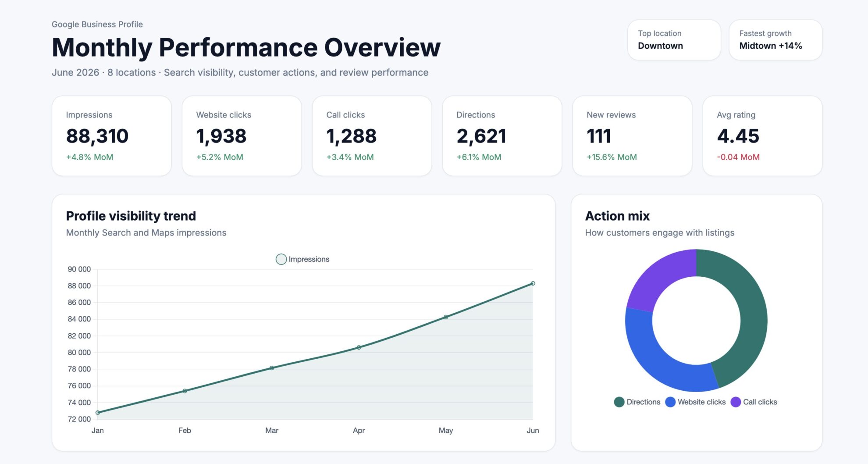
Task: Click 'How customers engage with listings' subtitle
Action: pos(660,233)
